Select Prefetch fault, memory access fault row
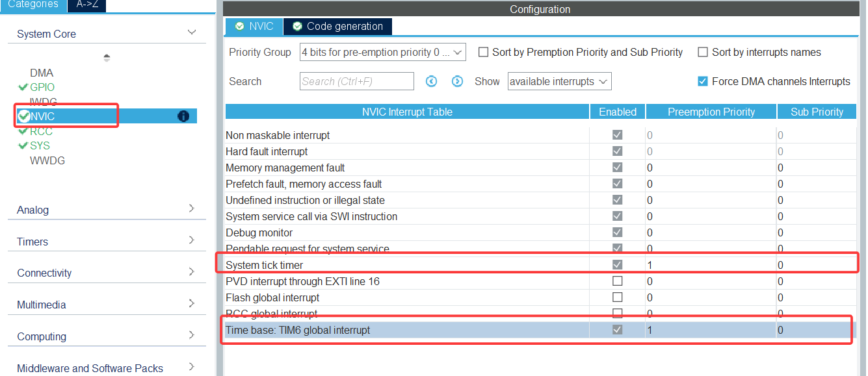 pyautogui.click(x=540, y=184)
